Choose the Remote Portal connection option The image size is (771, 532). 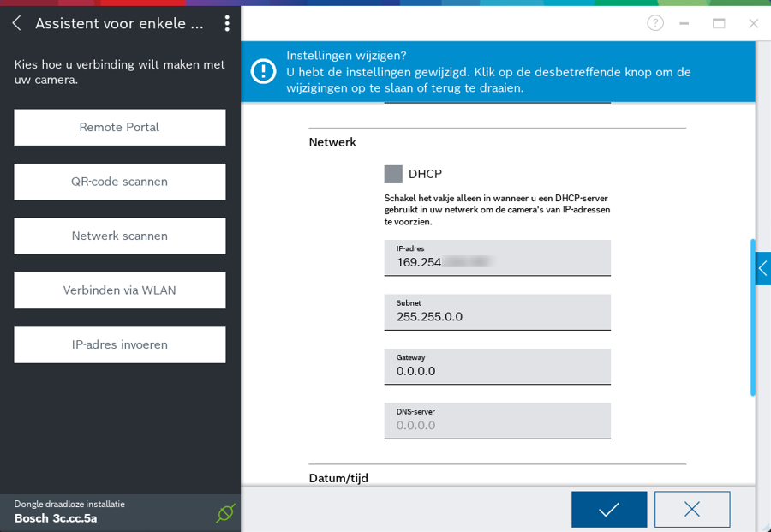click(x=119, y=128)
